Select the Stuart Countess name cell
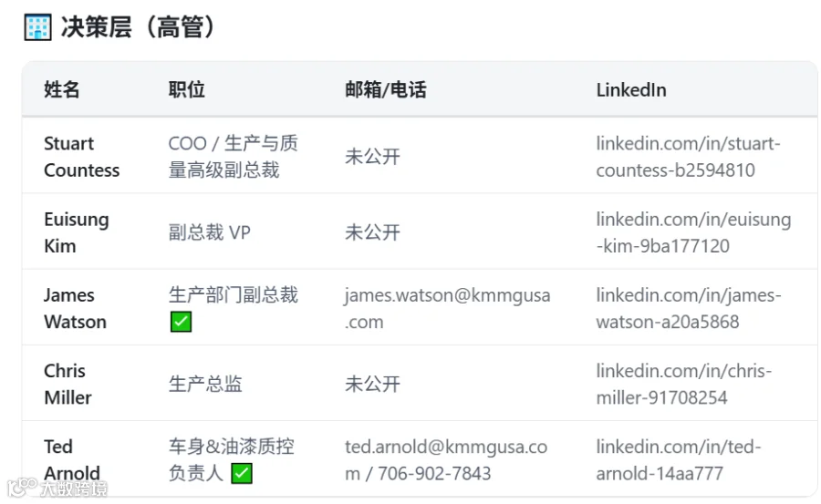Image resolution: width=821 pixels, height=504 pixels. click(x=82, y=157)
